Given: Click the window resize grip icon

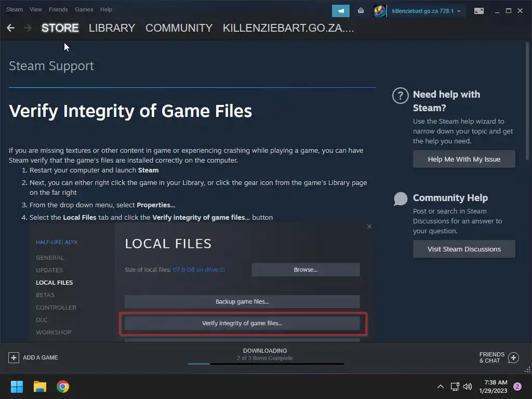Looking at the screenshot, I should pyautogui.click(x=527, y=370).
